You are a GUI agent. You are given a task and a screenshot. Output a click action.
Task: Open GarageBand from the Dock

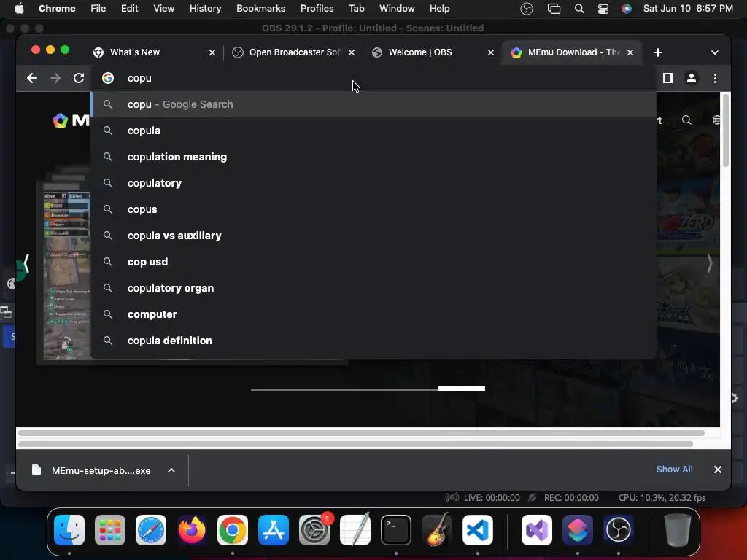(x=437, y=529)
